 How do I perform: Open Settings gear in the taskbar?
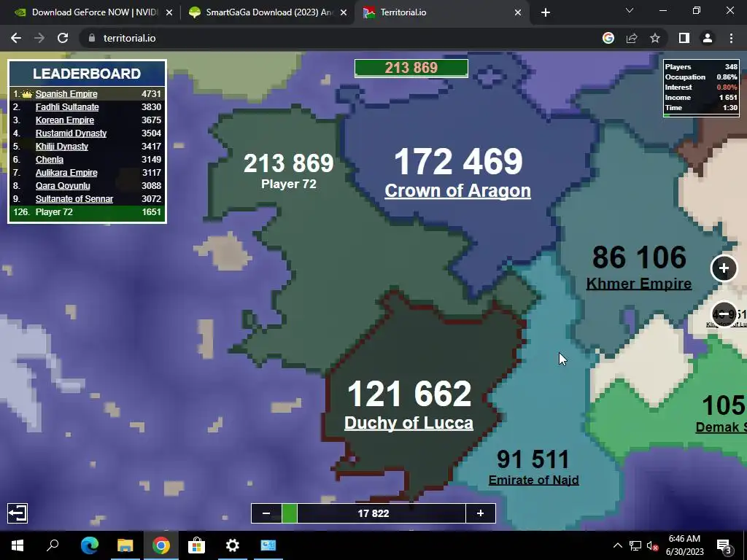[233, 545]
